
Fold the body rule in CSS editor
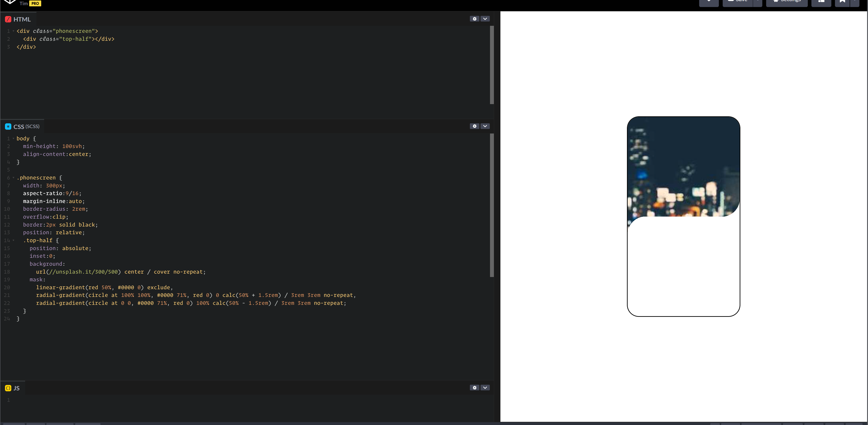(14, 138)
